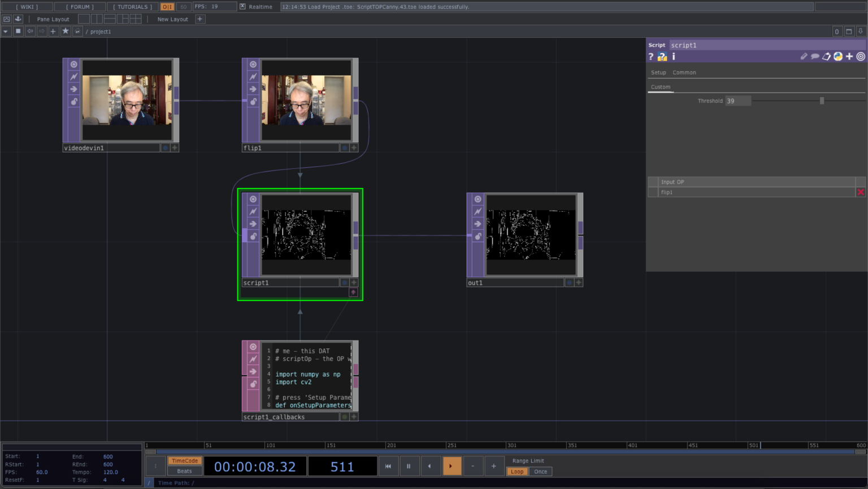
Task: Set range limit to Once
Action: tap(541, 471)
